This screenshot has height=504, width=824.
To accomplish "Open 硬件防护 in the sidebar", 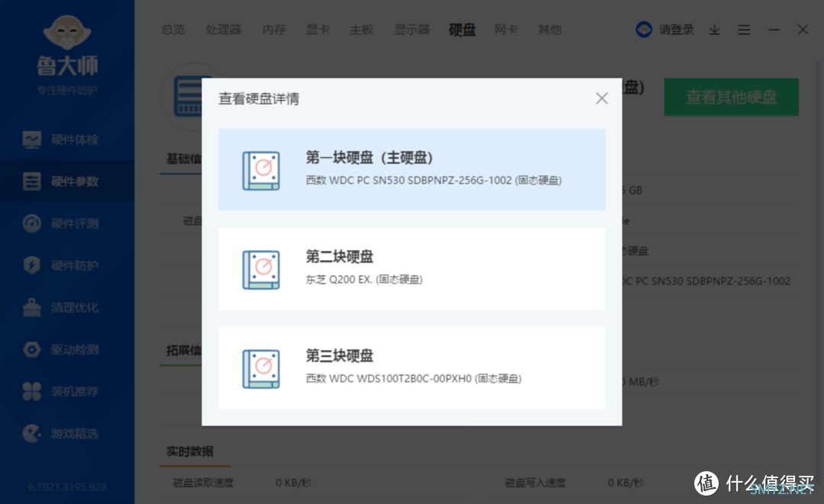I will coord(67,265).
